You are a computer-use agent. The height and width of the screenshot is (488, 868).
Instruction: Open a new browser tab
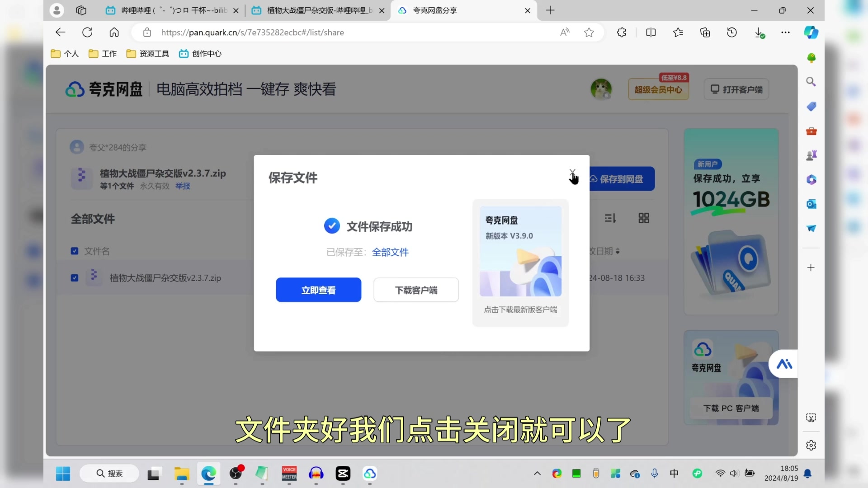coord(550,10)
